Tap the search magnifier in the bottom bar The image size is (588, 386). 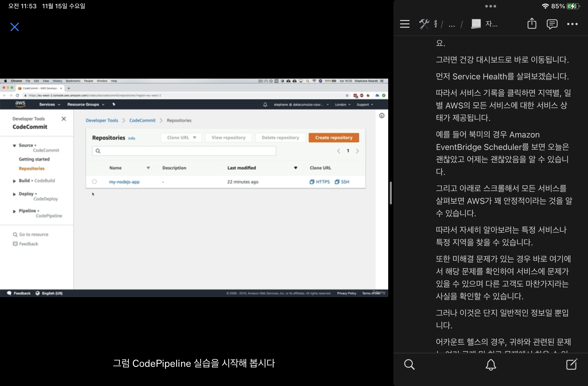coord(409,364)
